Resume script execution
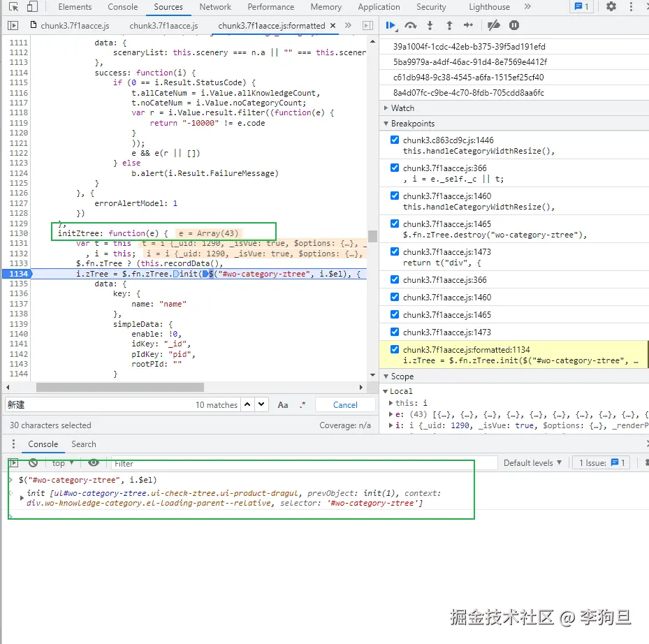The height and width of the screenshot is (644, 649). click(x=391, y=26)
